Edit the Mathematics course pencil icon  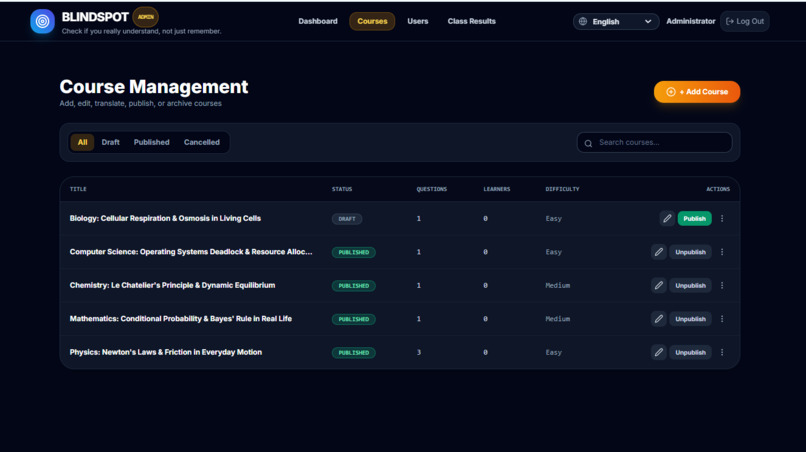[658, 319]
